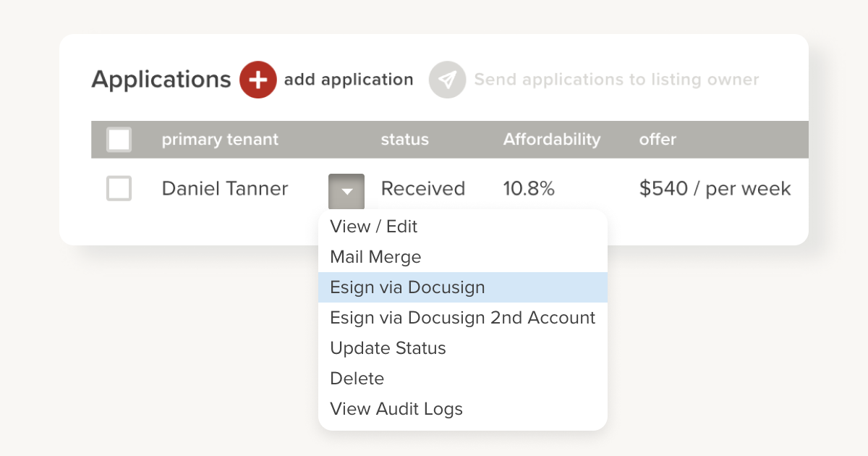
Task: Choose Delete from the actions menu
Action: coord(357,379)
